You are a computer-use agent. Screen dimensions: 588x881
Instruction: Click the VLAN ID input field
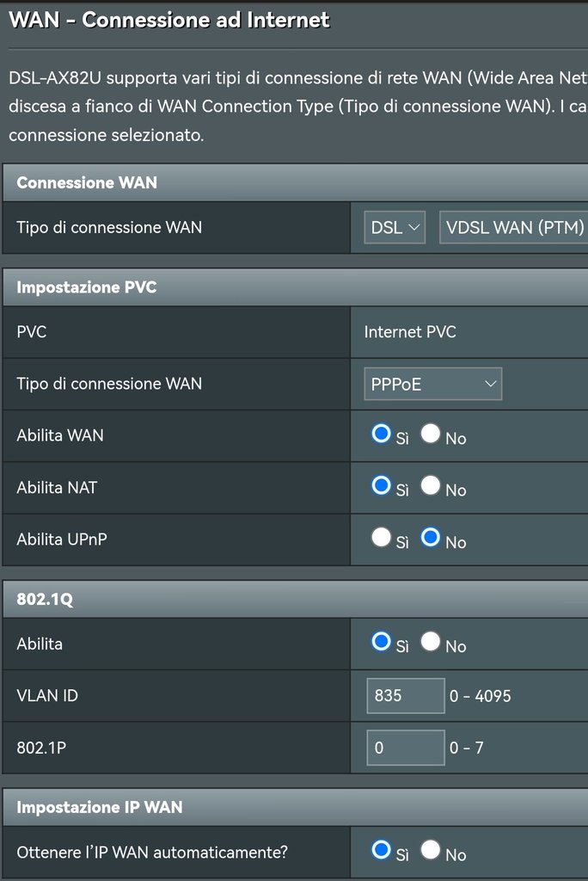click(x=405, y=695)
